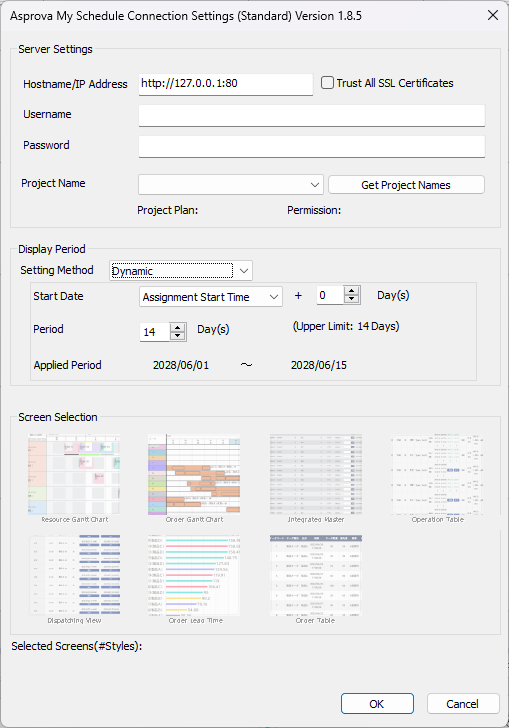Image resolution: width=509 pixels, height=728 pixels.
Task: Click the Selected Screens(#Styles): label
Action: point(77,646)
